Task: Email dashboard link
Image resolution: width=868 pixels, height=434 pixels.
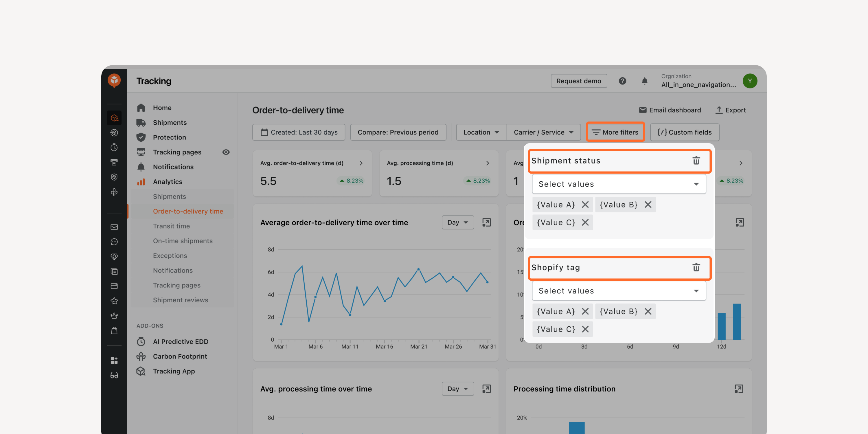Action: 670,110
